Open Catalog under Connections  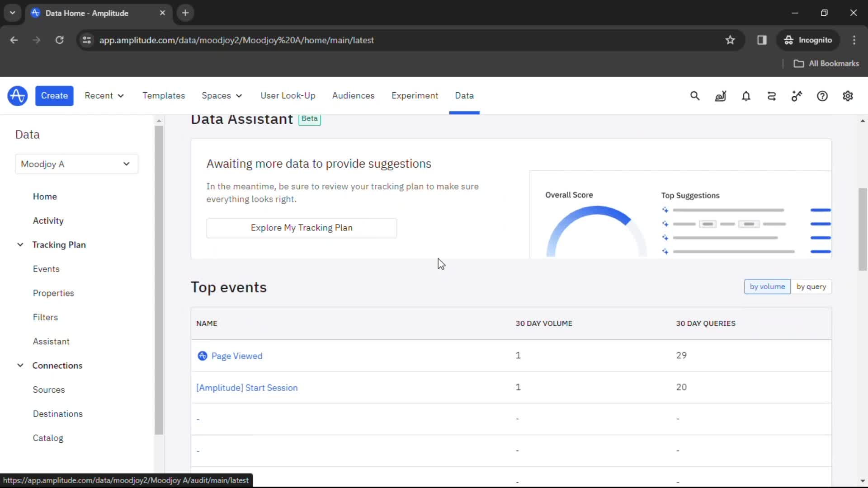48,438
